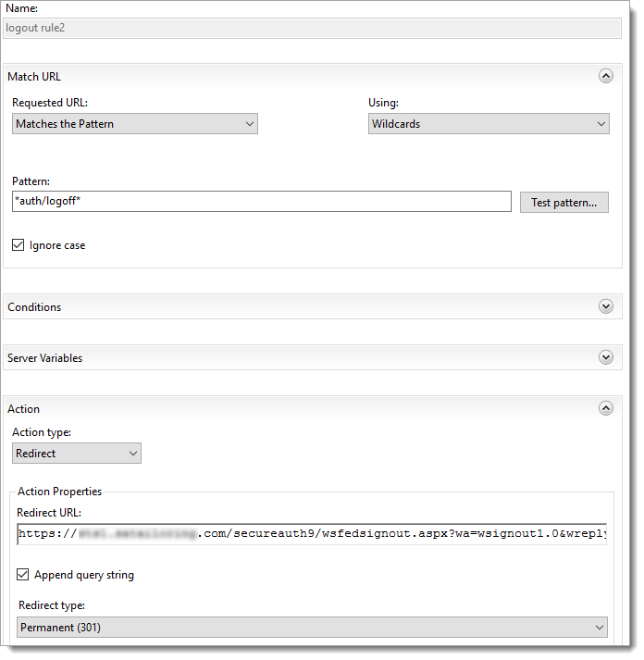Screen dimensions: 644x660
Task: Click the Action header title
Action: [23, 409]
